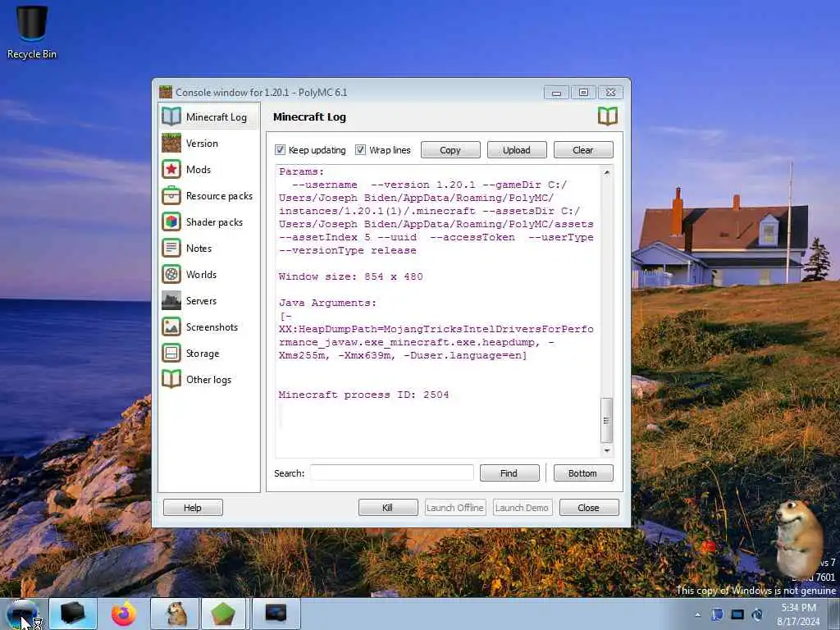Click the Find button
Image resolution: width=840 pixels, height=630 pixels.
[509, 473]
